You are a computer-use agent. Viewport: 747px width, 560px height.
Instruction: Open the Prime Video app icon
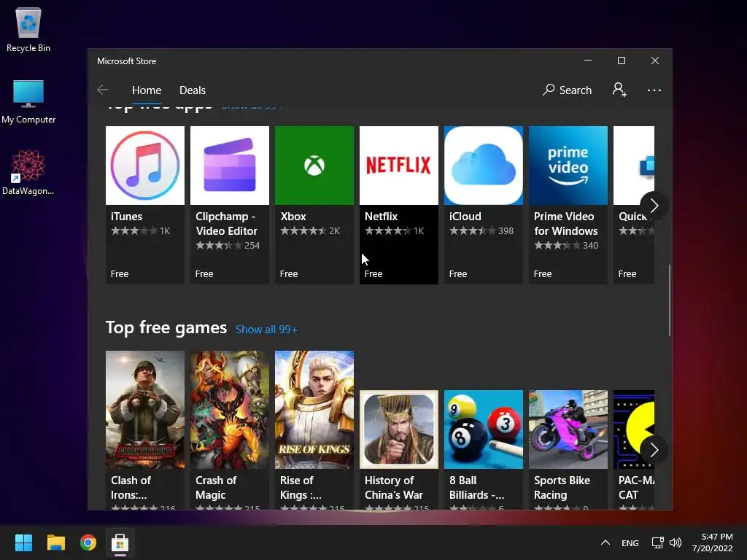click(568, 166)
